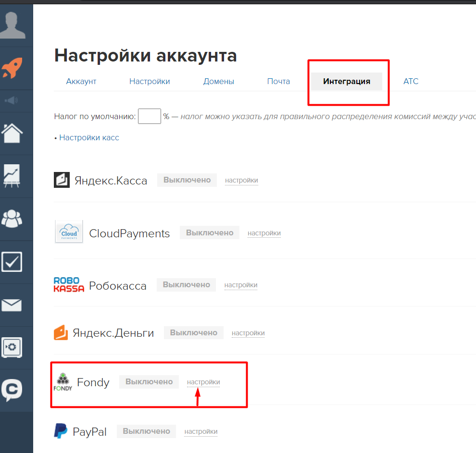Image resolution: width=476 pixels, height=453 pixels.
Task: Select the Интеграция tab
Action: [347, 81]
